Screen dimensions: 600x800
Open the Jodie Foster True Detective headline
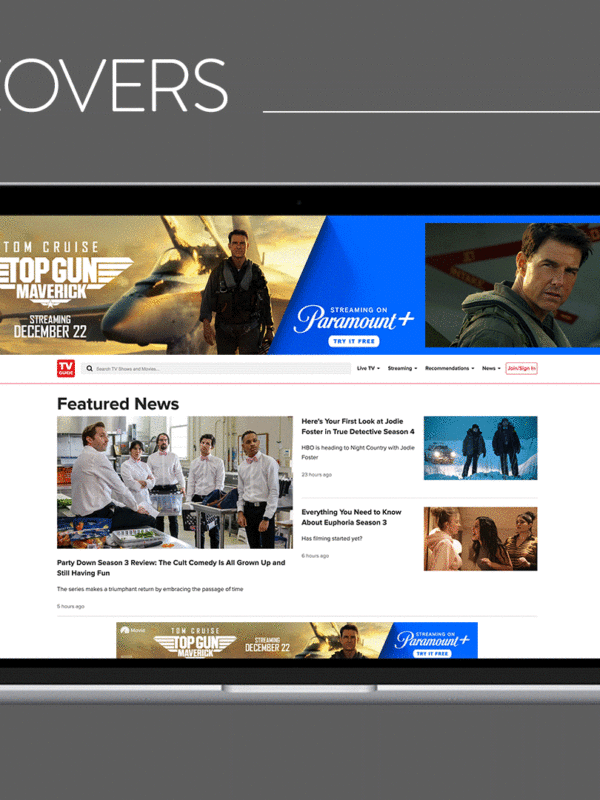[x=358, y=426]
